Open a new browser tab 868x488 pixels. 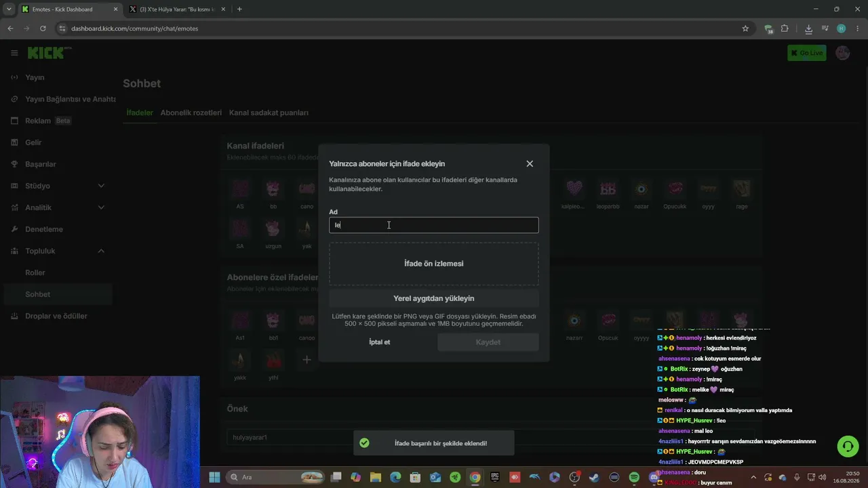click(x=239, y=9)
